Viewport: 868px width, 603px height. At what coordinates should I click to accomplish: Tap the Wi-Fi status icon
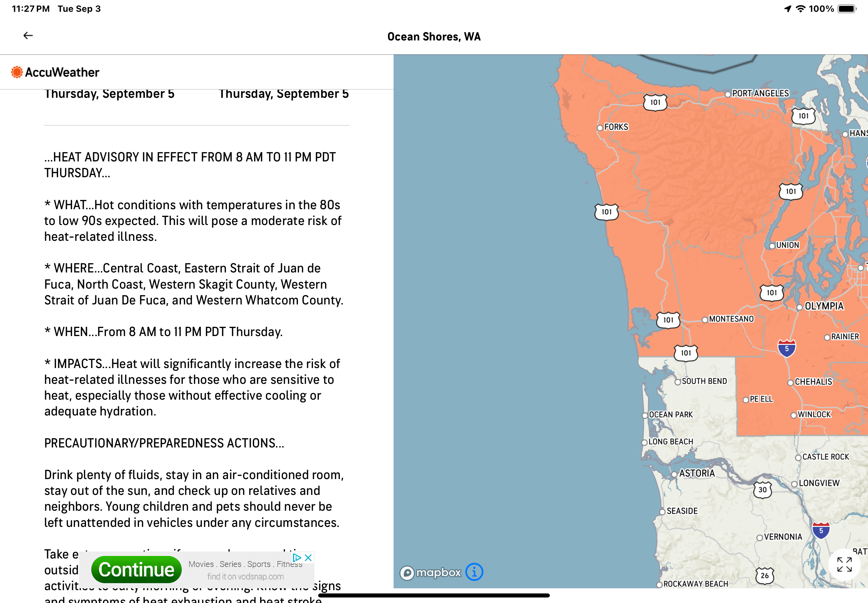[x=800, y=9]
